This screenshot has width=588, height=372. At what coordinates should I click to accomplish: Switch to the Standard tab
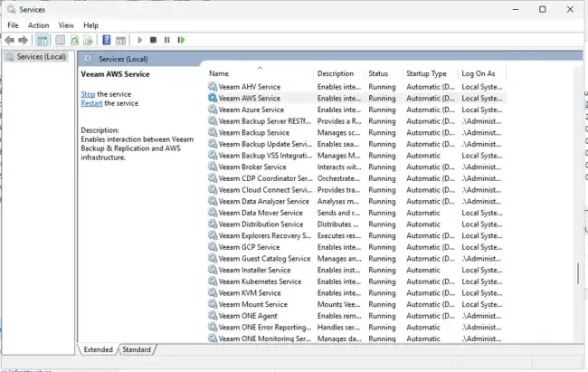137,349
